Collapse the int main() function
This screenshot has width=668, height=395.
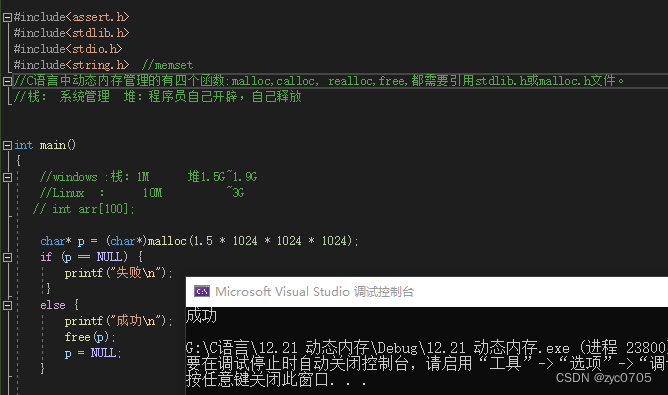(x=7, y=145)
